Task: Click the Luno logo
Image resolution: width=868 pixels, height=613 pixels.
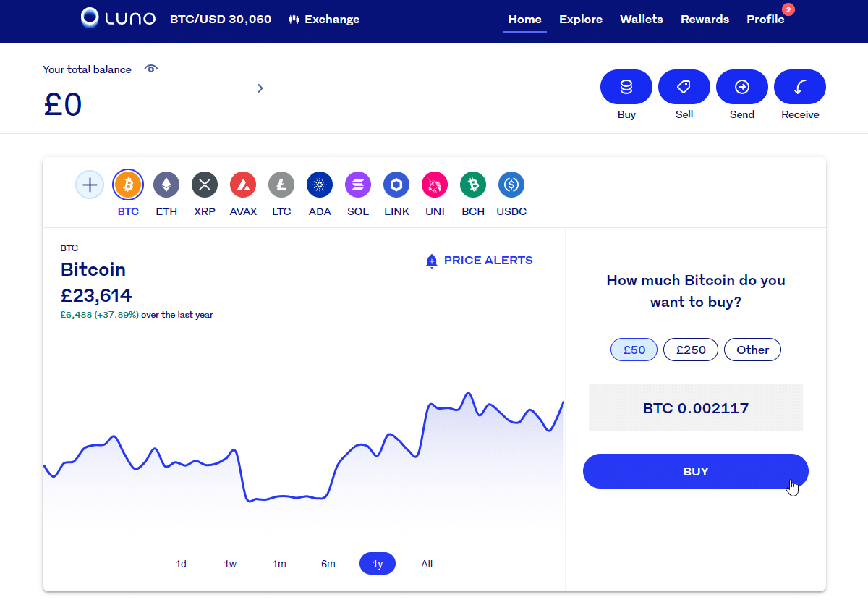Action: coord(118,18)
